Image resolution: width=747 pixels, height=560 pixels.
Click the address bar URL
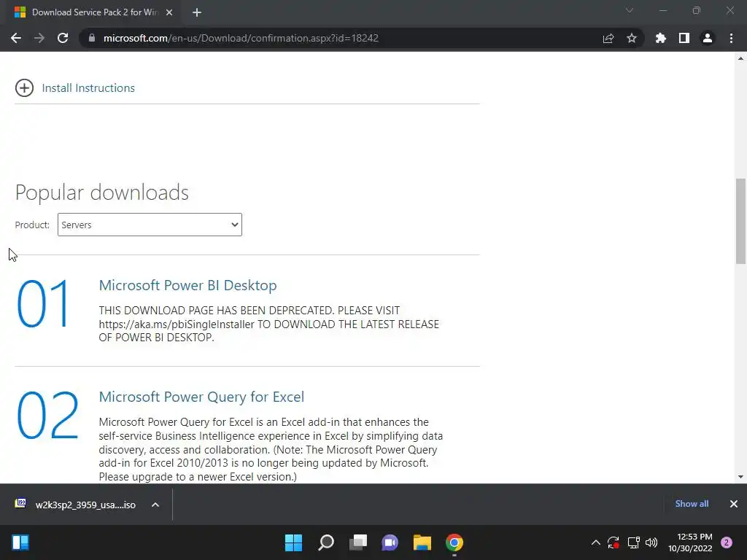click(x=241, y=38)
